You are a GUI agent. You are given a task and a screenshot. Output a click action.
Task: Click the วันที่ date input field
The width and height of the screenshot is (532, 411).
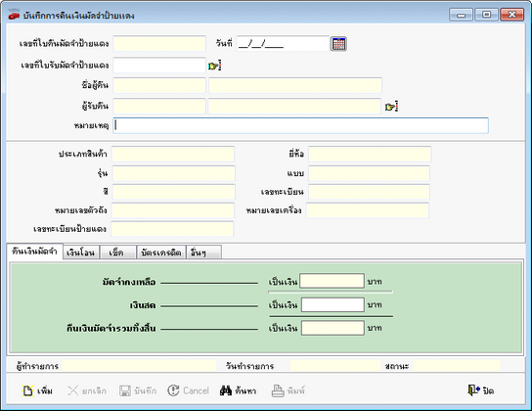point(283,44)
